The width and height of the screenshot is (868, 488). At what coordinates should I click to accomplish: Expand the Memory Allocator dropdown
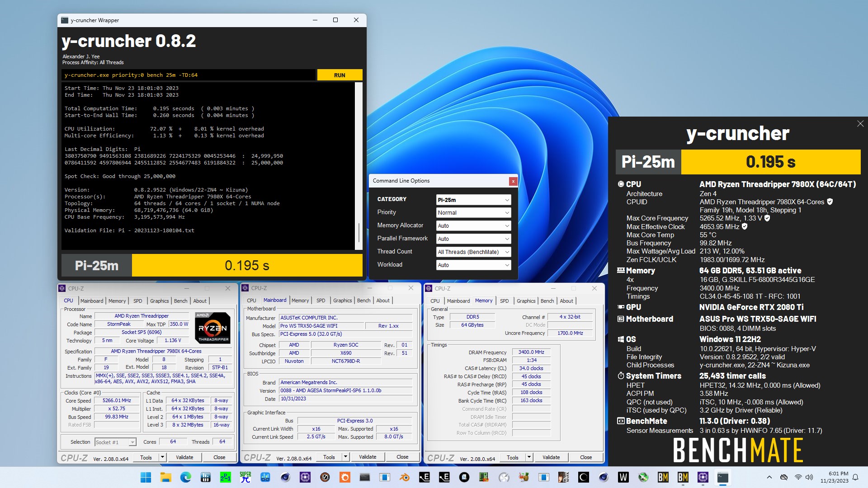coord(473,226)
